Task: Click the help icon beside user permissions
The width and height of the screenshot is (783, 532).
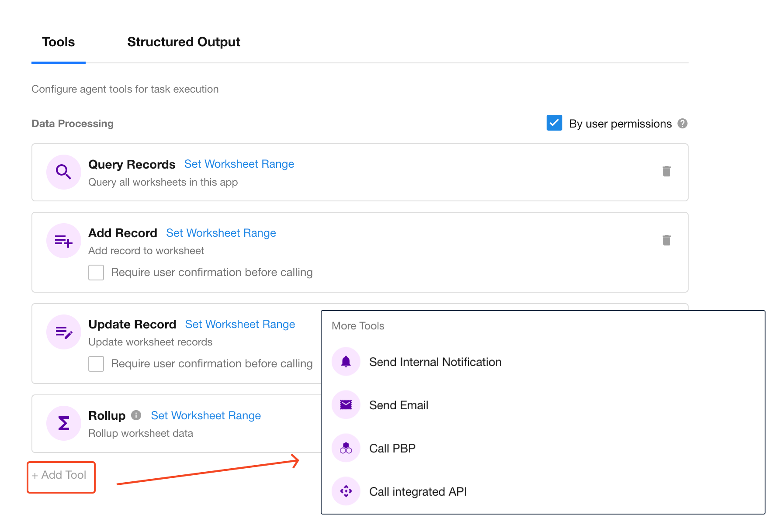Action: click(682, 124)
